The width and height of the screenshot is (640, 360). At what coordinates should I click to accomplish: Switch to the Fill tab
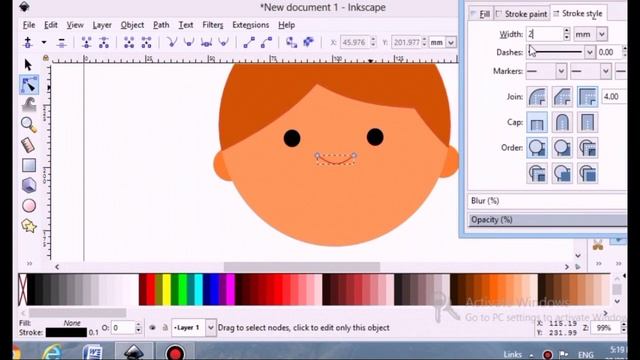point(481,14)
